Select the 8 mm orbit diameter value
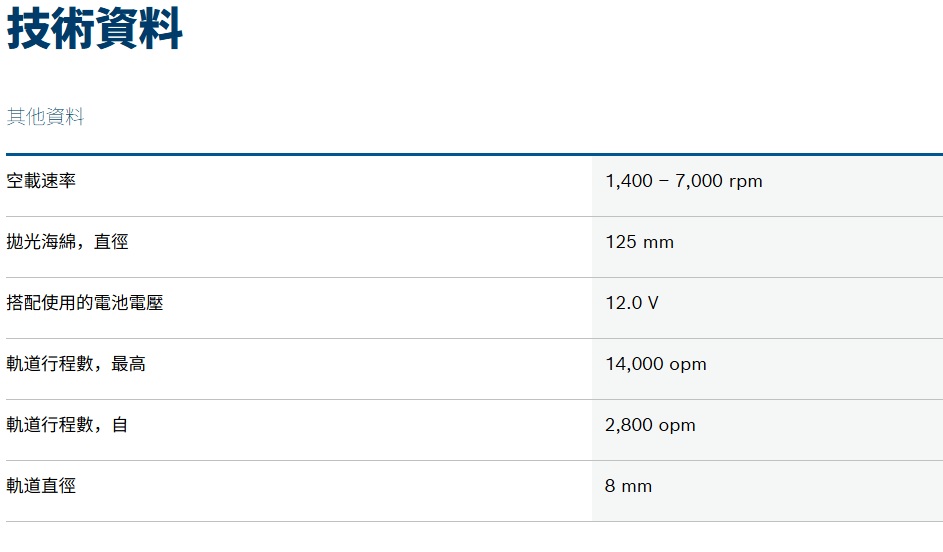Image resolution: width=943 pixels, height=552 pixels. coord(628,486)
